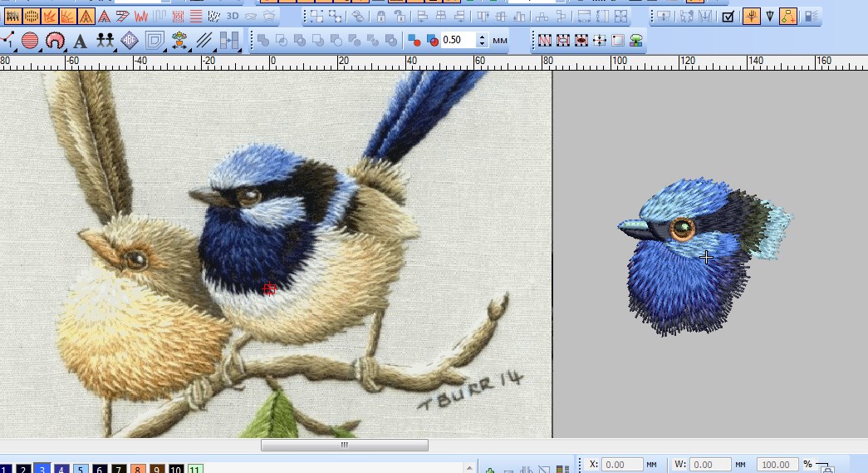Click the two people figures icon

105,41
